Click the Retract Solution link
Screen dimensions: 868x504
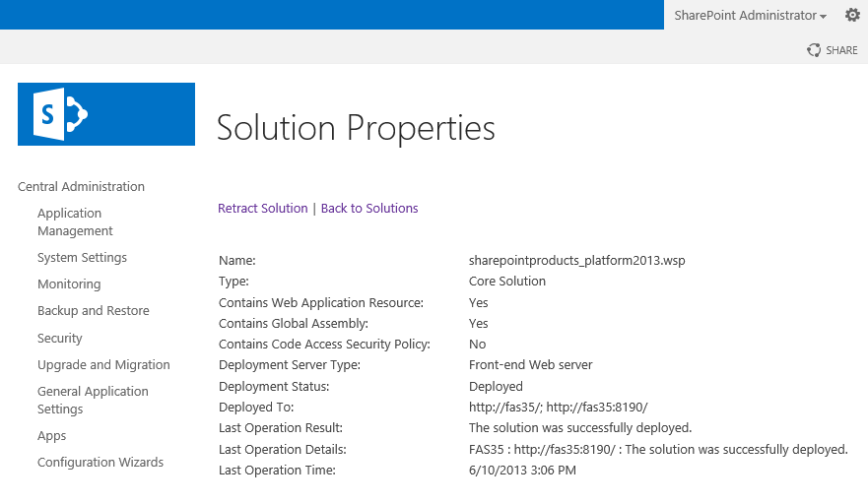262,208
